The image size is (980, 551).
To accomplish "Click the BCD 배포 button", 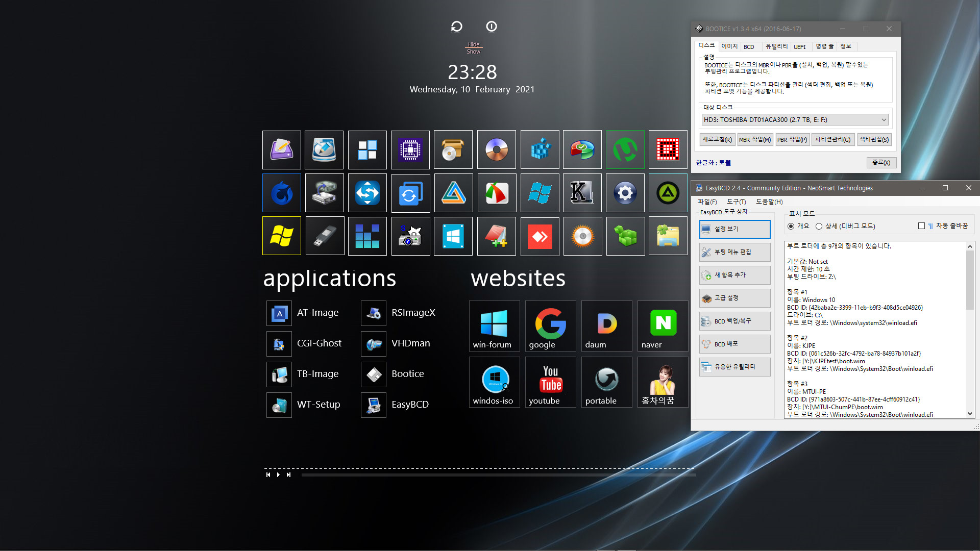I will [734, 344].
